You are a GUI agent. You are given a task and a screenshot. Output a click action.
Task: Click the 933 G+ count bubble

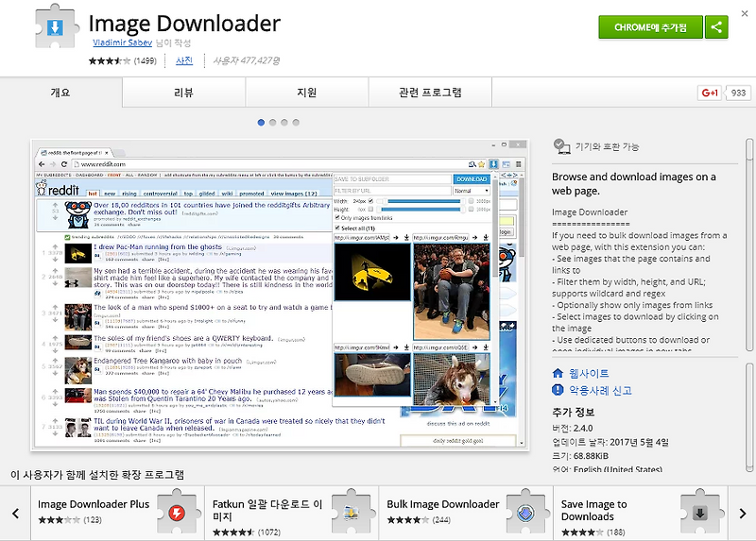click(738, 93)
